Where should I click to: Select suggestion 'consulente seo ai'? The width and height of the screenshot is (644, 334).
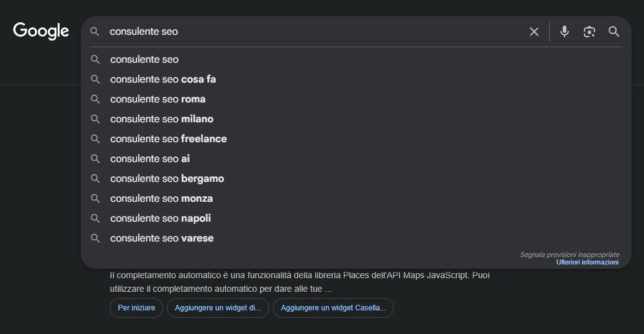(x=150, y=159)
